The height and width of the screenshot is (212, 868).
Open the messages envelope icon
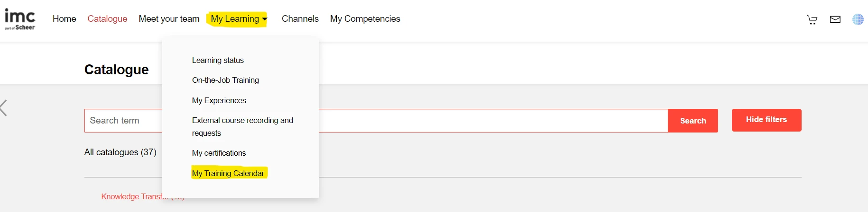click(835, 19)
